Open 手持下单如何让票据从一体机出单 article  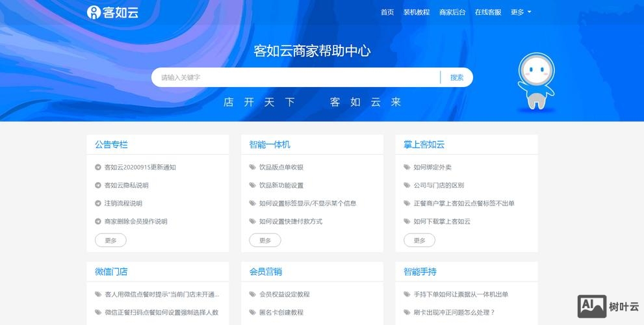pos(461,294)
